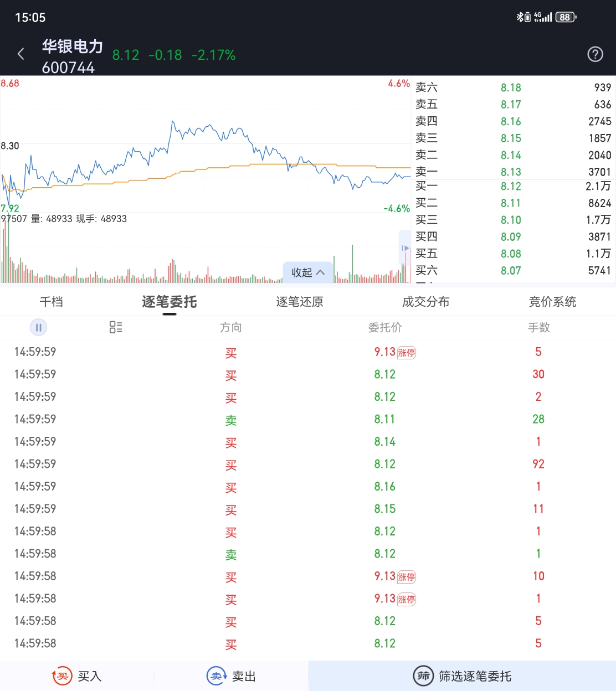Select the 卖五 8.17 quote row
The height and width of the screenshot is (691, 616).
[x=514, y=104]
